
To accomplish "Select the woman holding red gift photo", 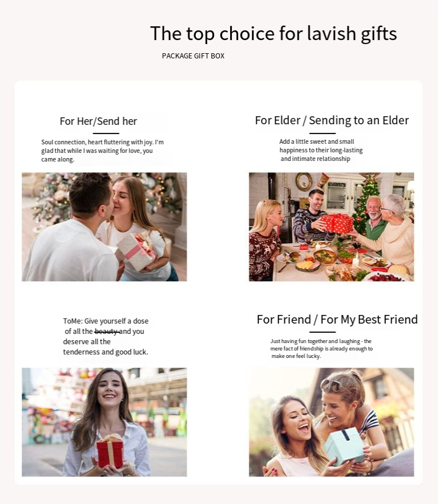I will point(104,422).
